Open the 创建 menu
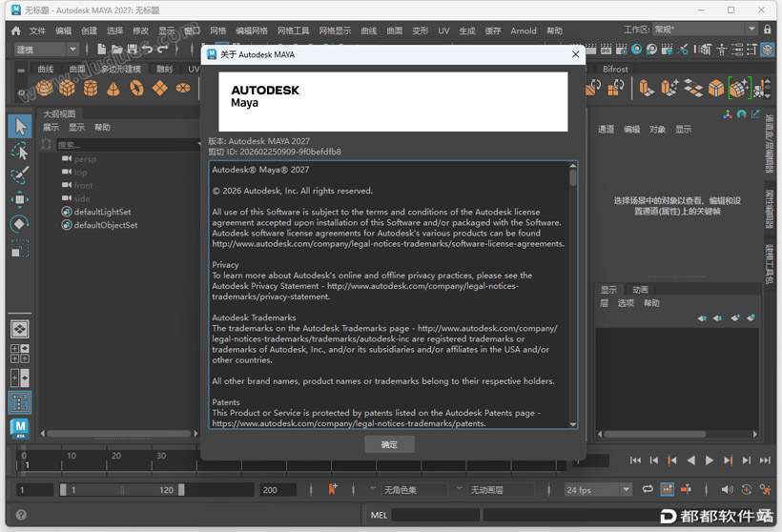Image resolution: width=782 pixels, height=532 pixels. click(89, 31)
